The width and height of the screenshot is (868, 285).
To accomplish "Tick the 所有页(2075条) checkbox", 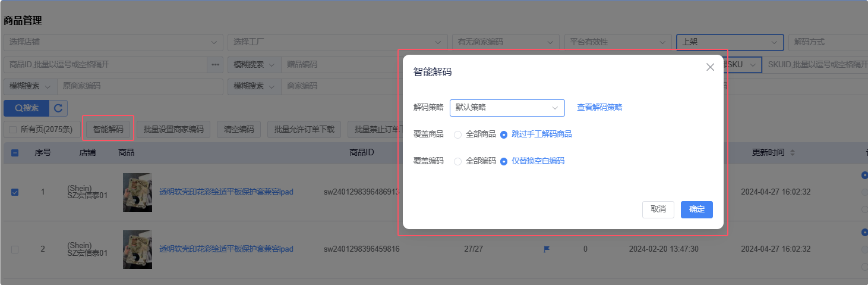I will tap(13, 129).
